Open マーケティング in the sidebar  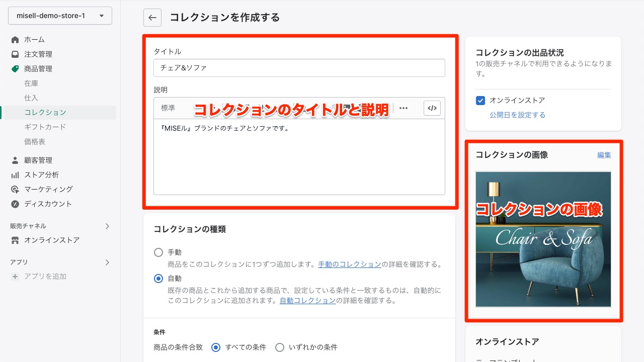click(48, 189)
